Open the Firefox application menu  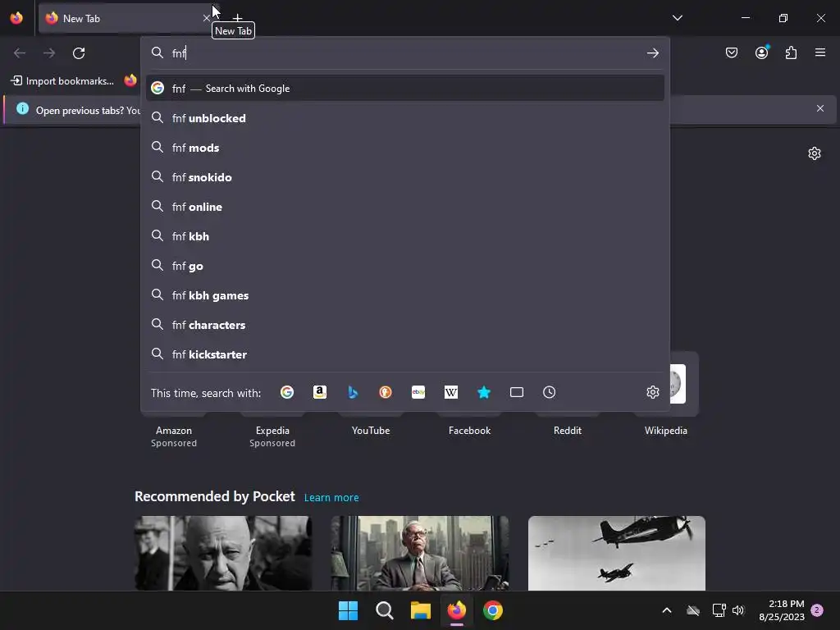pyautogui.click(x=820, y=52)
